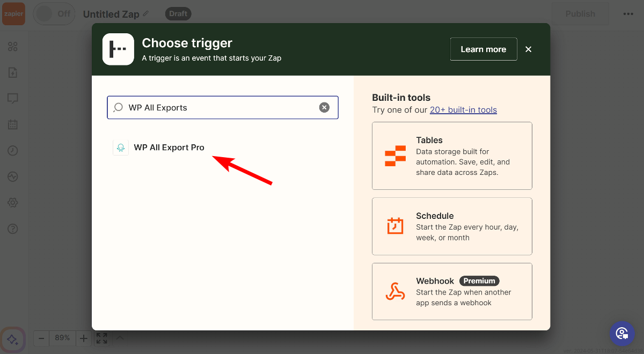Click the trigger search input box
Viewport: 644px width, 354px height.
click(x=220, y=107)
